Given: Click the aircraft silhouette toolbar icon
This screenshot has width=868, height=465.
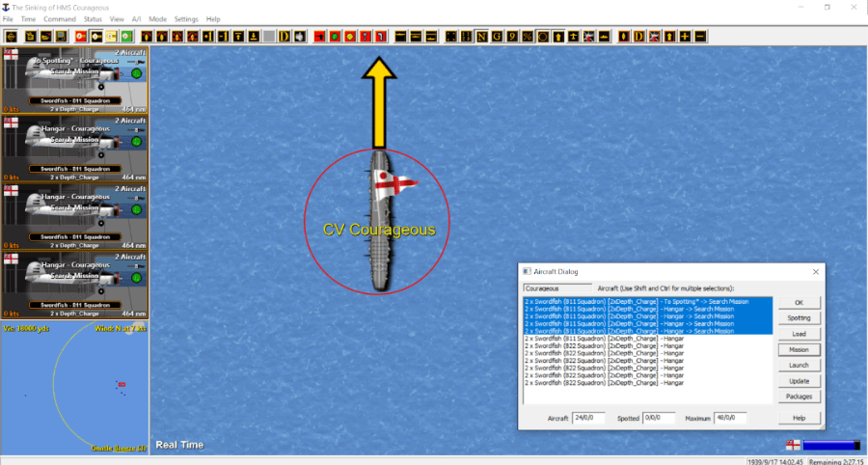Looking at the screenshot, I should click(574, 37).
